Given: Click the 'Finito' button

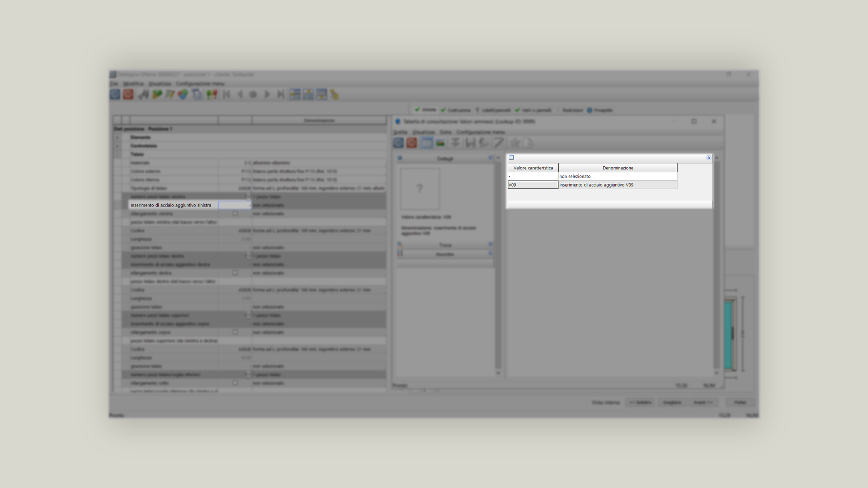Looking at the screenshot, I should point(740,402).
